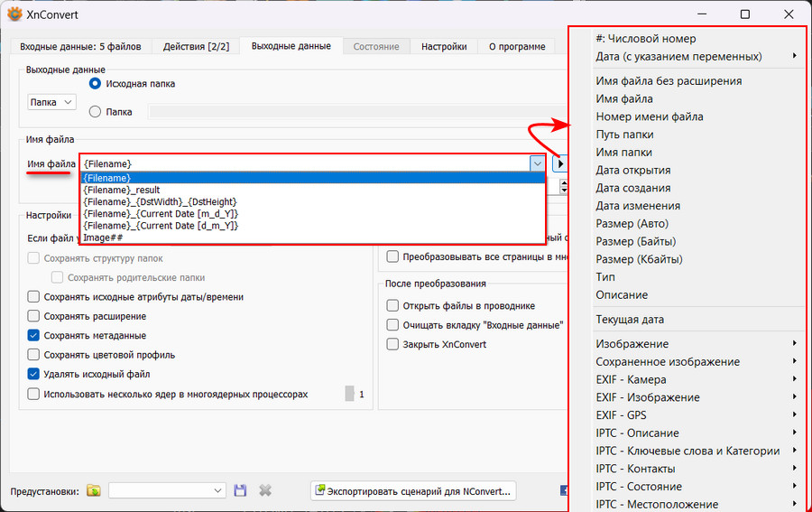Open presets folder icon

tap(94, 490)
